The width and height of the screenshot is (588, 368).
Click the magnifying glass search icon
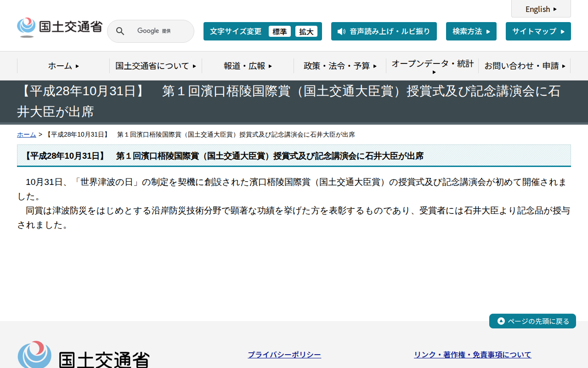click(120, 31)
